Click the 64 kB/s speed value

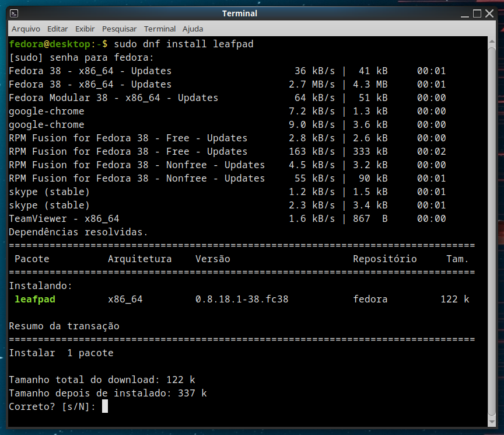pos(314,98)
